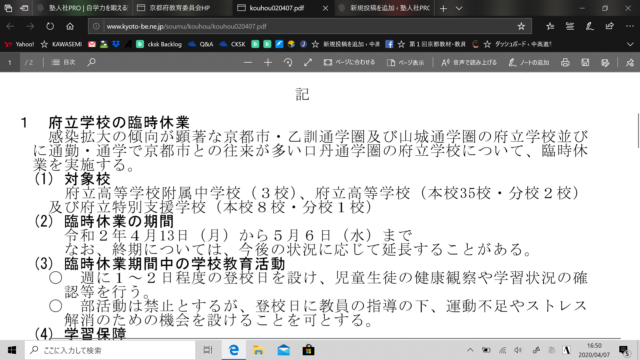This screenshot has height=360, width=640.
Task: Click ノートの追加 add notes
Action: pos(529,62)
